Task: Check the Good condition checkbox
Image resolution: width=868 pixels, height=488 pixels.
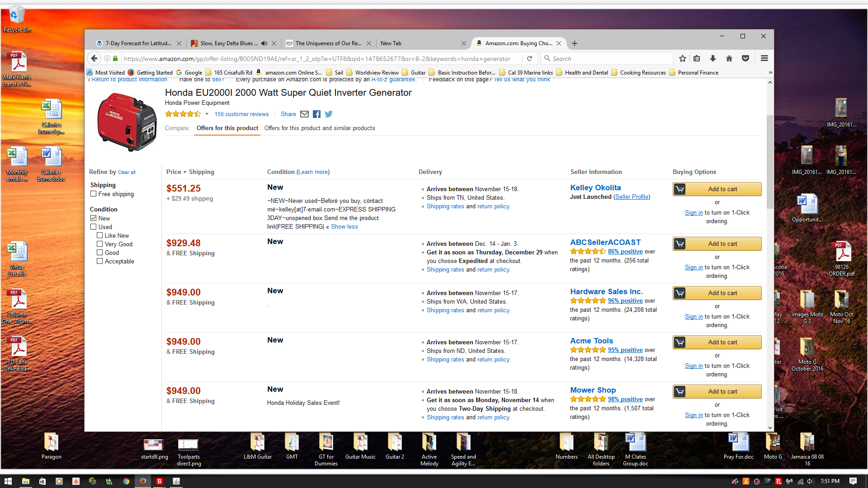Action: [x=100, y=253]
